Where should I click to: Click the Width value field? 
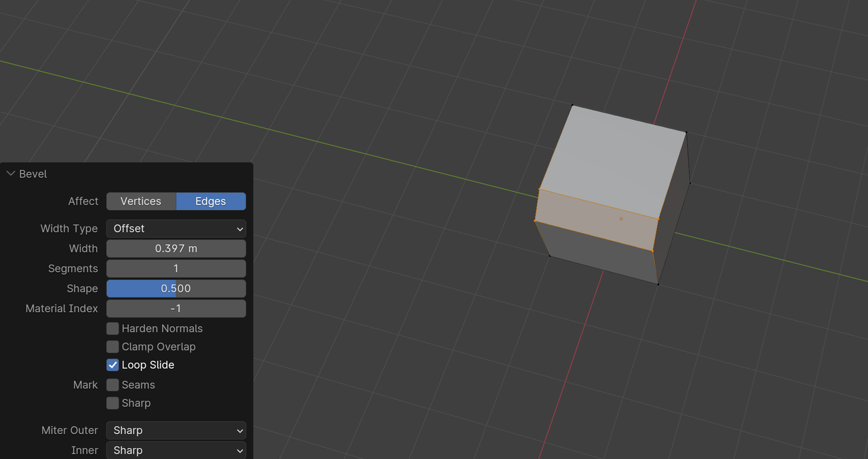[176, 248]
